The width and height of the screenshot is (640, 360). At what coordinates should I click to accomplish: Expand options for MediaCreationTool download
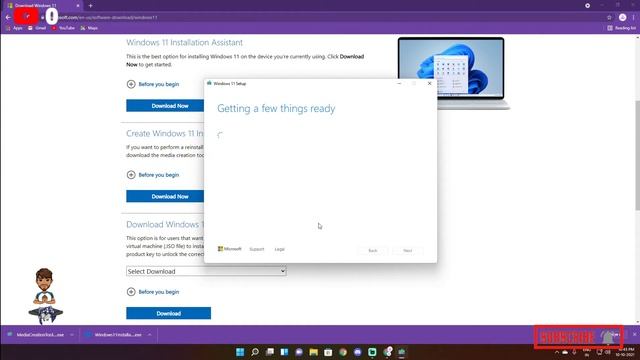(72, 335)
